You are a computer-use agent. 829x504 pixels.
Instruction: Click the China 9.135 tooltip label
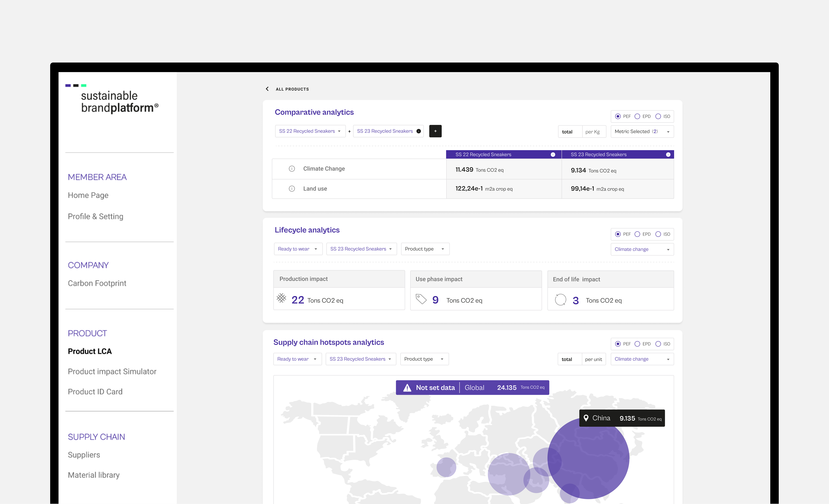622,418
